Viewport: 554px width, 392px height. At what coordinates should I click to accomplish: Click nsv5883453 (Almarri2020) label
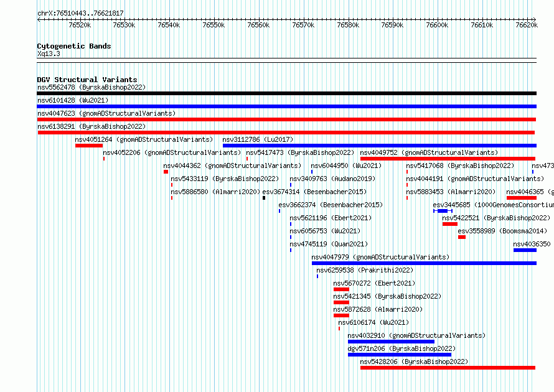451,192
